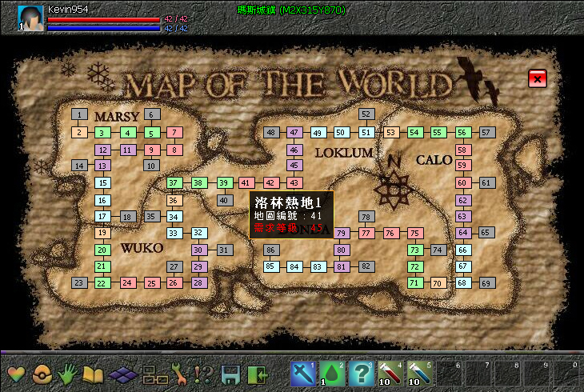Select light blue map node 50
Screen dimensions: 584x392
(341, 132)
